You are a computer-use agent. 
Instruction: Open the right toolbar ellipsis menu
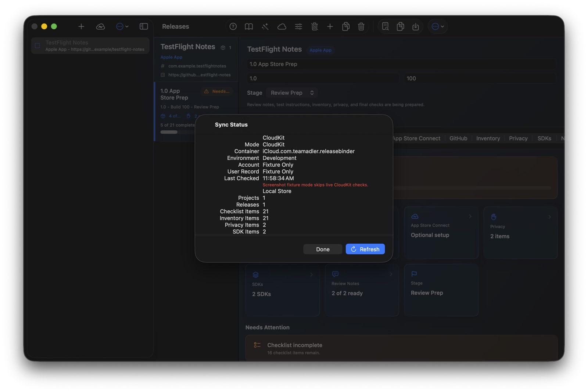(x=438, y=26)
